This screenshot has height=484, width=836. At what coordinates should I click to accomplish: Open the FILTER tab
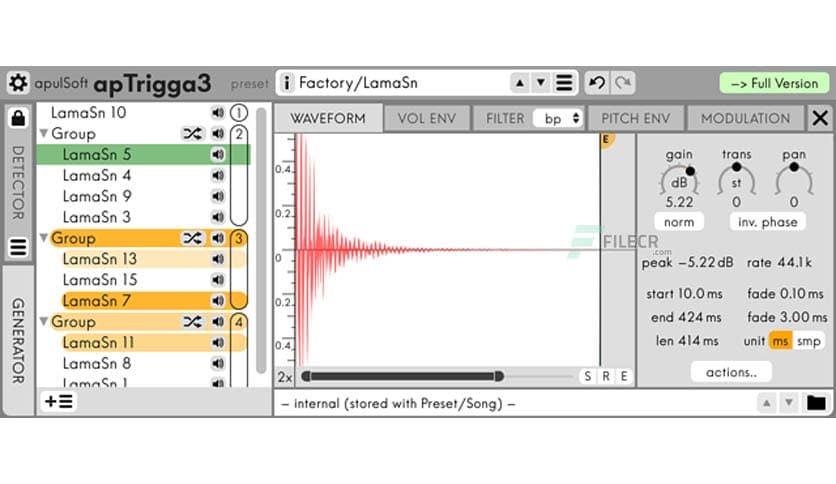pyautogui.click(x=504, y=118)
